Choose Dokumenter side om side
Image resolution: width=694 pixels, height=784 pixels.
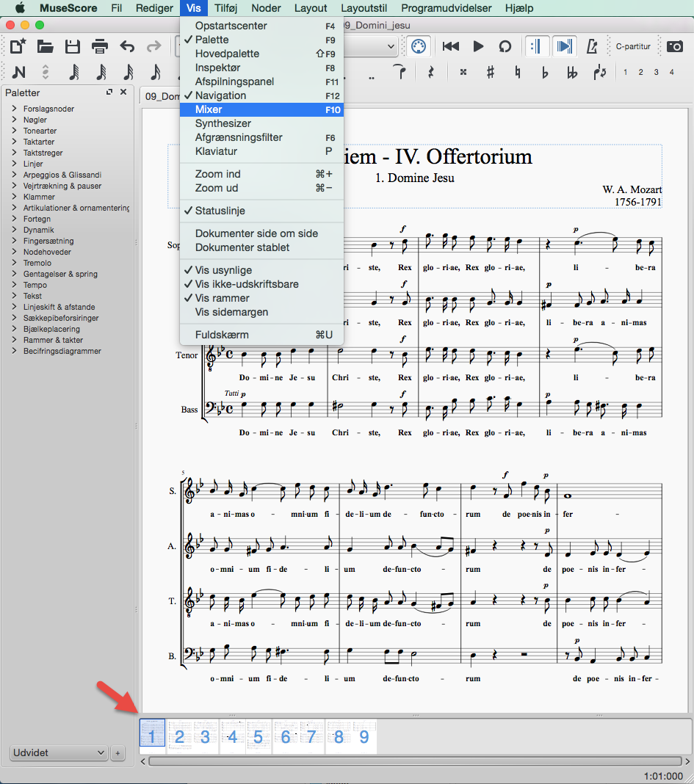[x=261, y=233]
